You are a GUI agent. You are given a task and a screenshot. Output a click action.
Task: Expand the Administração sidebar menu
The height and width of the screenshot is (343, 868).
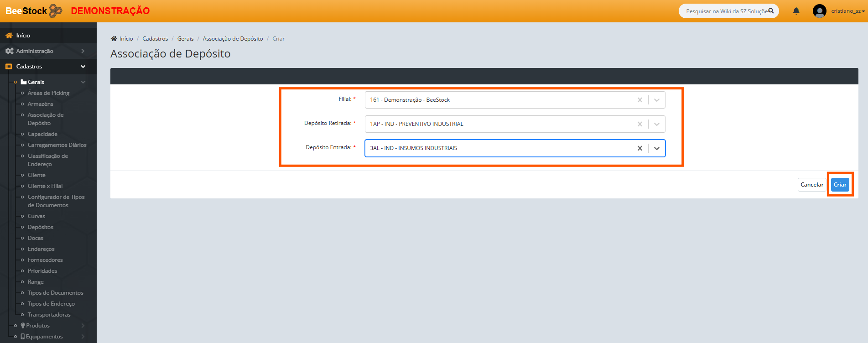point(48,51)
